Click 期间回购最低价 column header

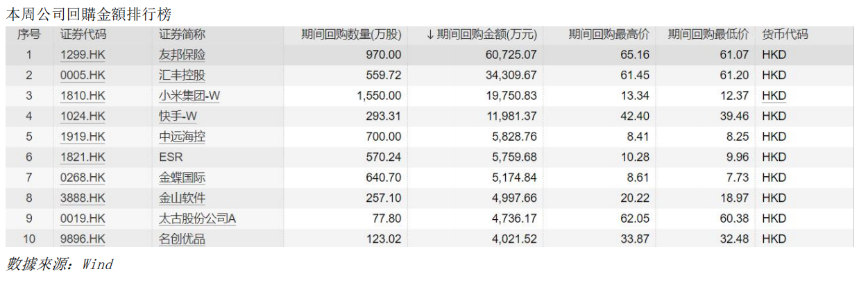click(708, 35)
